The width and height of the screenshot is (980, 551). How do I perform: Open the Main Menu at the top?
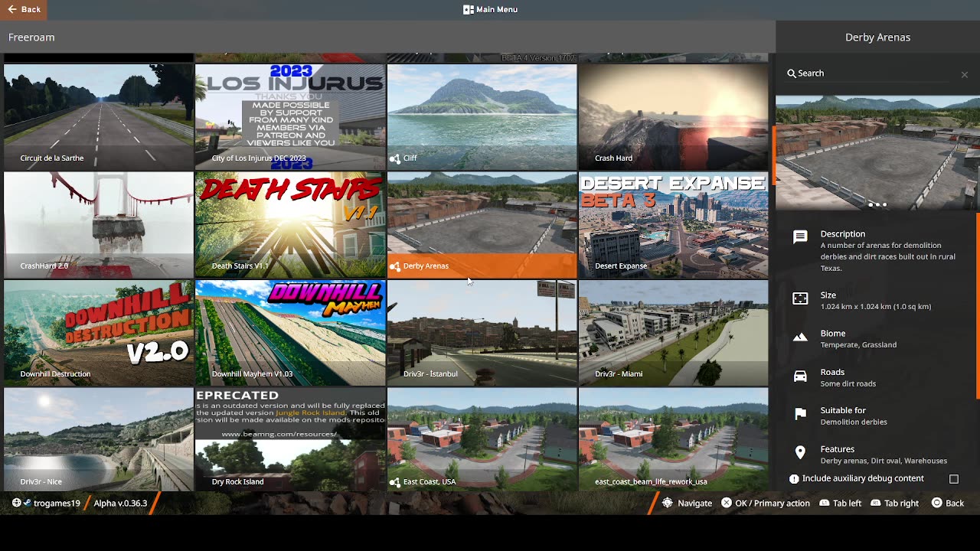490,9
